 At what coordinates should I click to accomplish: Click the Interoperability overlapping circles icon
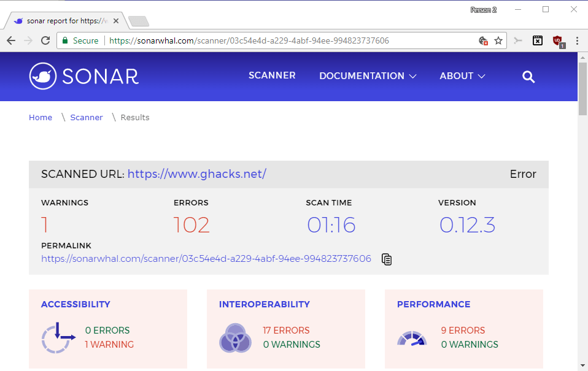pos(235,338)
